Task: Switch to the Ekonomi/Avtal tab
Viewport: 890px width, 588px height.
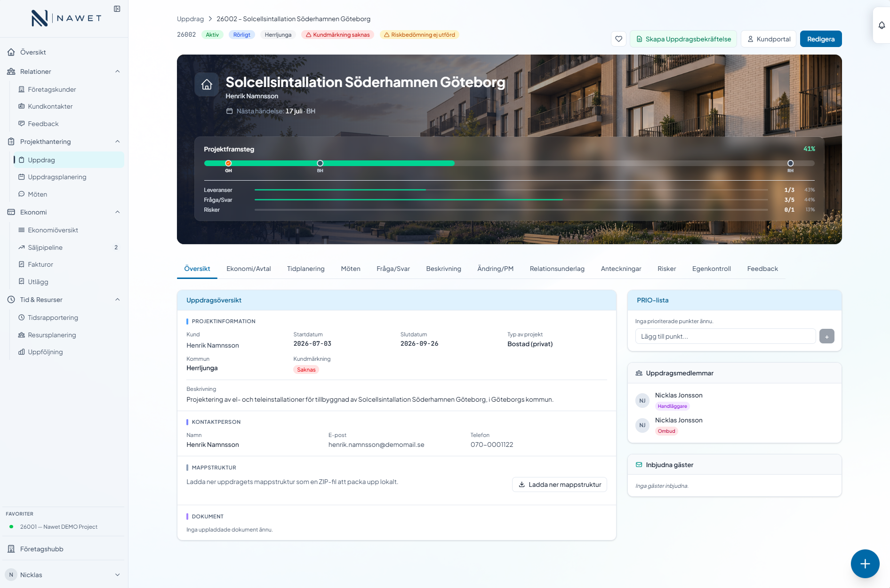Action: (249, 269)
